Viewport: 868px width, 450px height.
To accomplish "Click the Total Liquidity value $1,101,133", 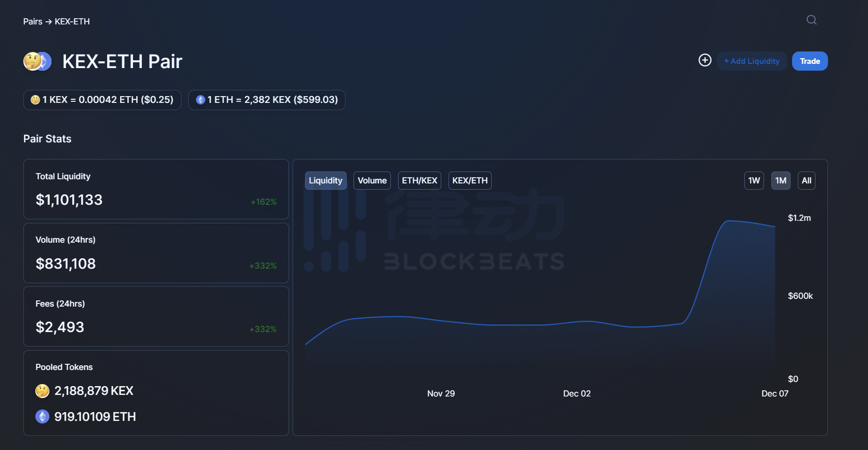I will pos(69,200).
